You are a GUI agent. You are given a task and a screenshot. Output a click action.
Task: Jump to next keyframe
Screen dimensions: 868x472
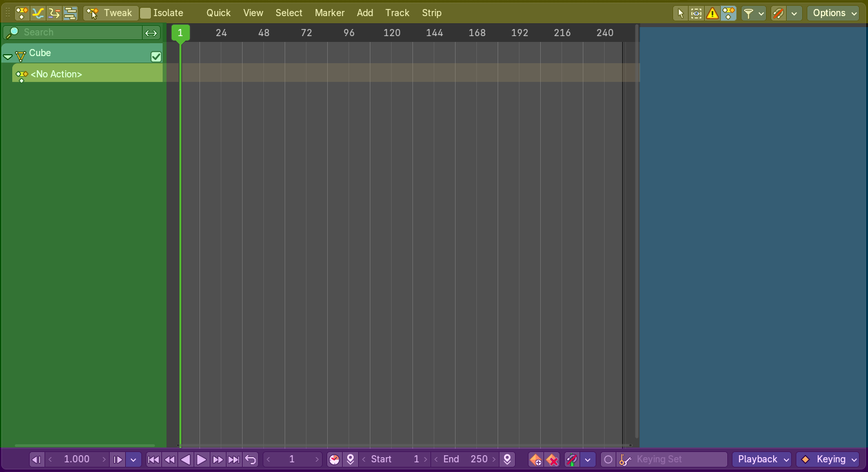217,460
